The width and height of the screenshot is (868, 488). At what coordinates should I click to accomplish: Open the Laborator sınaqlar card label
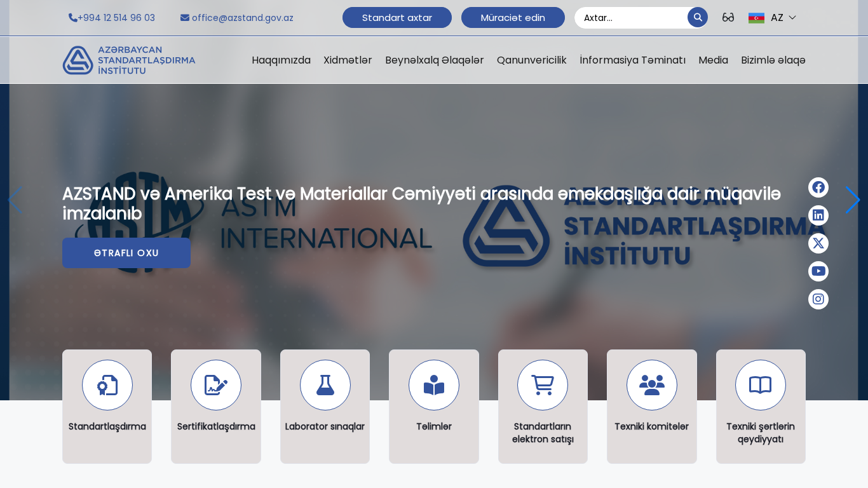tap(325, 426)
